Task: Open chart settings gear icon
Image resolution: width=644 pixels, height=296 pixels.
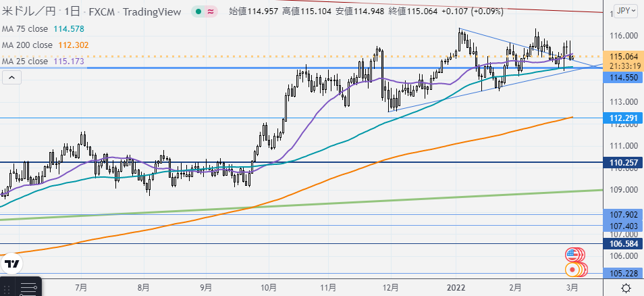Action: click(x=626, y=287)
